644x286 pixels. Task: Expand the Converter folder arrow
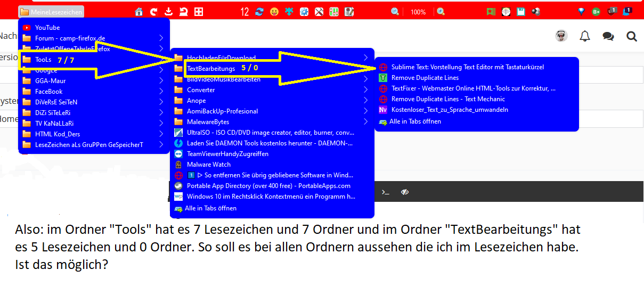[365, 90]
